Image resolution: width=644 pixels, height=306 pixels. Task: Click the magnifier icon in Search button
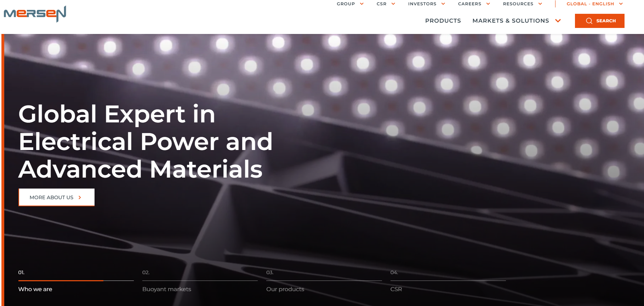589,21
